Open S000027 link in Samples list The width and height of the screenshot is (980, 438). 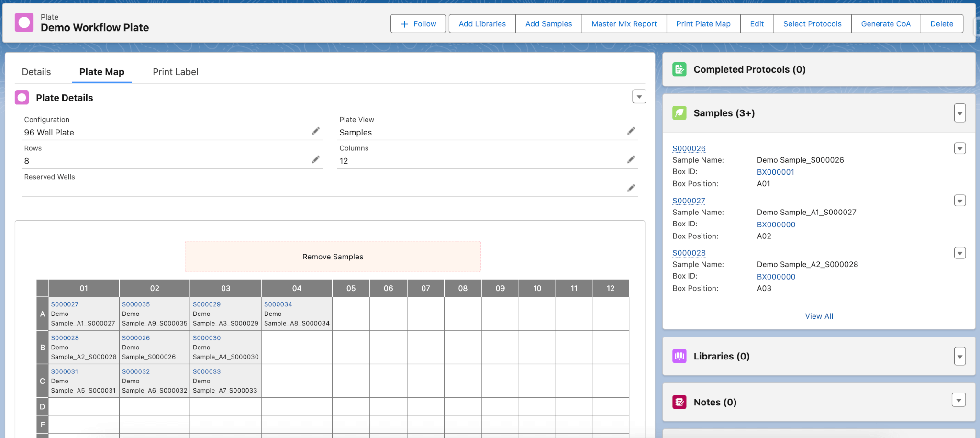click(689, 201)
